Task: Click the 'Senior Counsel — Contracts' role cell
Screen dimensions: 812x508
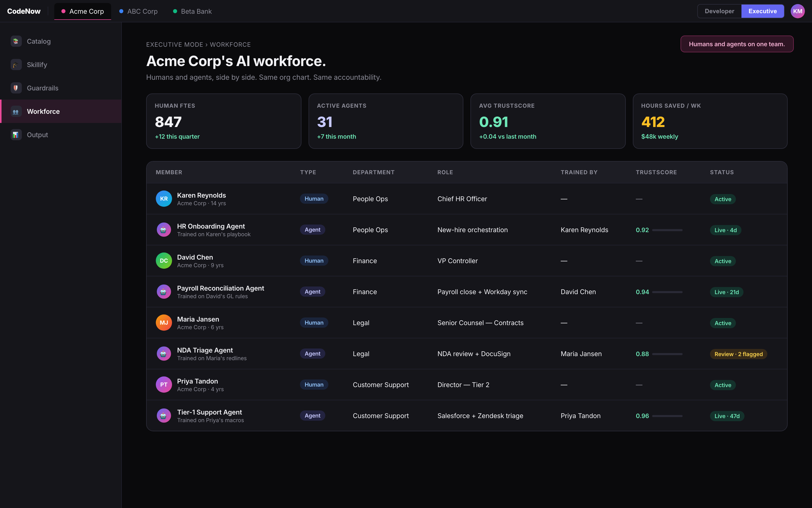Action: (480, 323)
